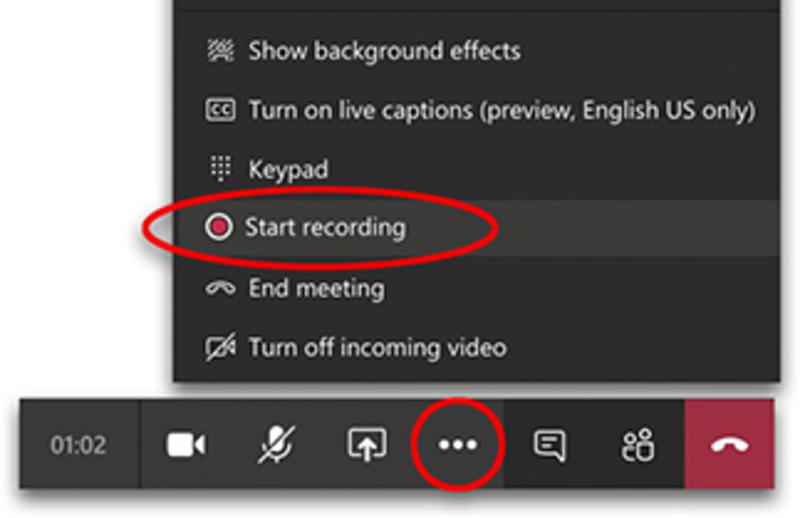
Task: Select Start recording from the menu
Action: pyautogui.click(x=325, y=228)
